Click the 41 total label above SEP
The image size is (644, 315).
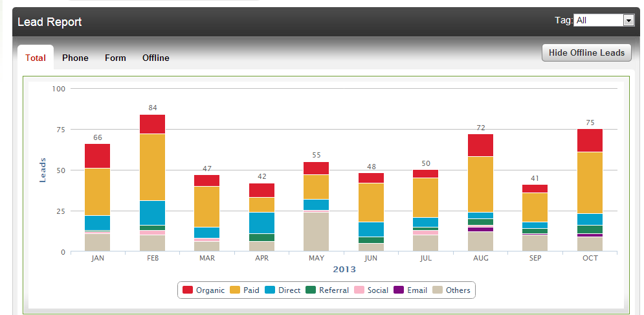[x=535, y=178]
